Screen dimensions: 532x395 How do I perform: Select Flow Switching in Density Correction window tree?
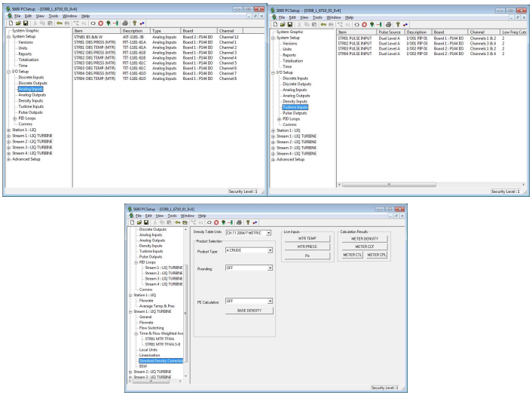coord(151,328)
